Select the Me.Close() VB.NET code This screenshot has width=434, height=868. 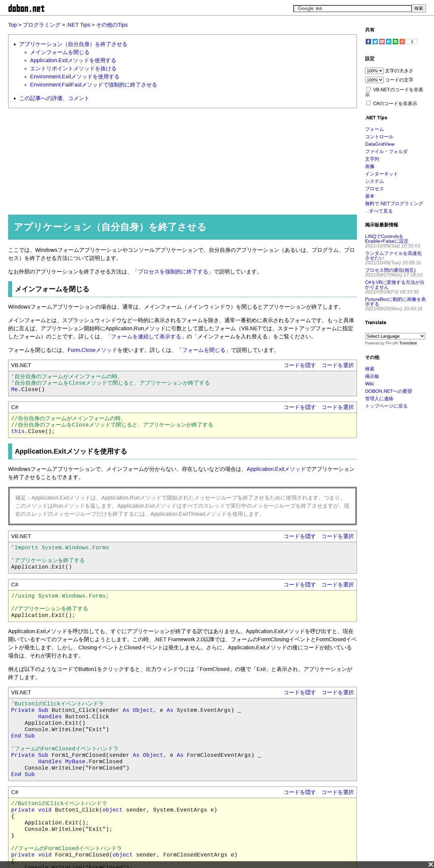click(x=338, y=365)
